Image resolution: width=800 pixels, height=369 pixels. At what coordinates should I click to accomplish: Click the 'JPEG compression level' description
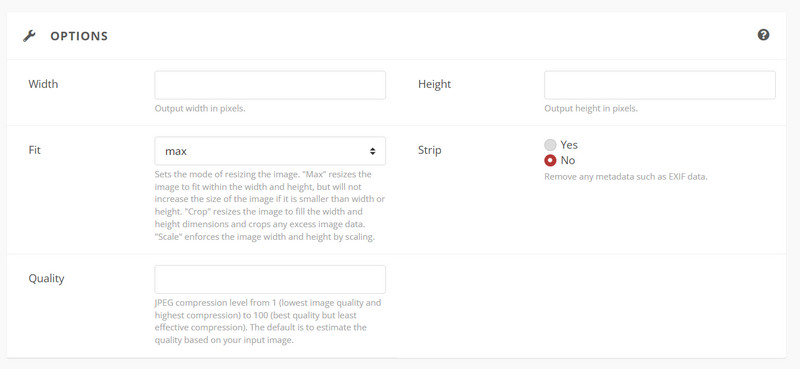[268, 322]
